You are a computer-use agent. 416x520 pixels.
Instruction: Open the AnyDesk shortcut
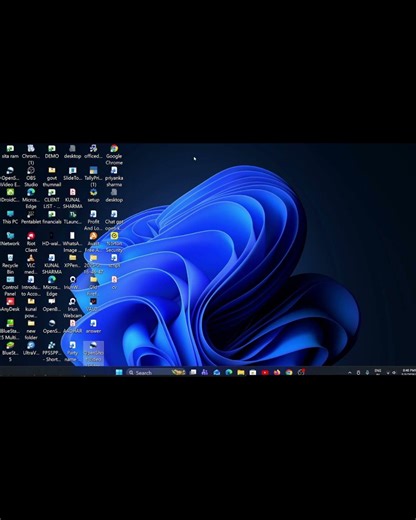pyautogui.click(x=10, y=305)
